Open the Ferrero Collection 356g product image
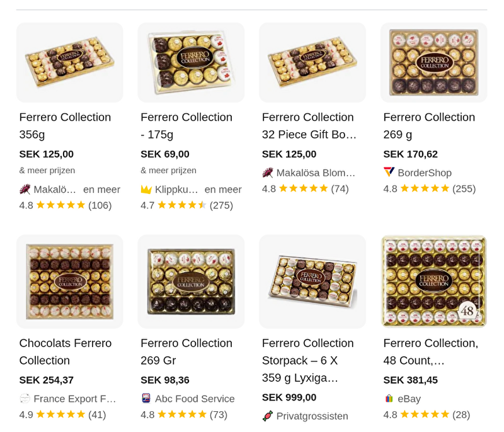This screenshot has height=432, width=504. [x=69, y=62]
